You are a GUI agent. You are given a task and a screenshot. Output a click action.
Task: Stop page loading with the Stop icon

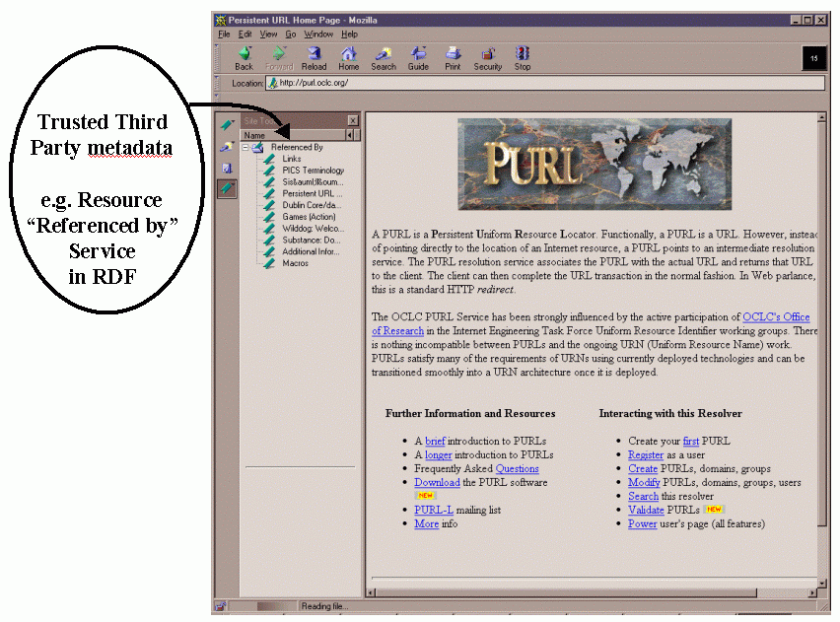pos(522,57)
